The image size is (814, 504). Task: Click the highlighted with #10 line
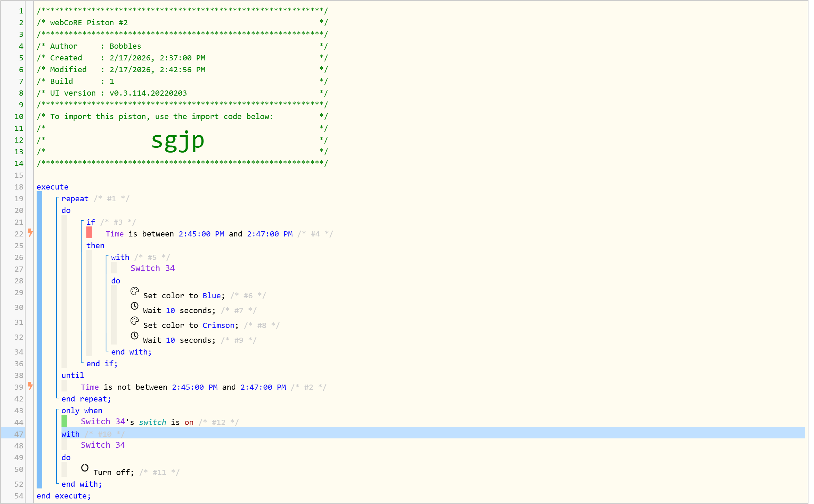tap(70, 434)
